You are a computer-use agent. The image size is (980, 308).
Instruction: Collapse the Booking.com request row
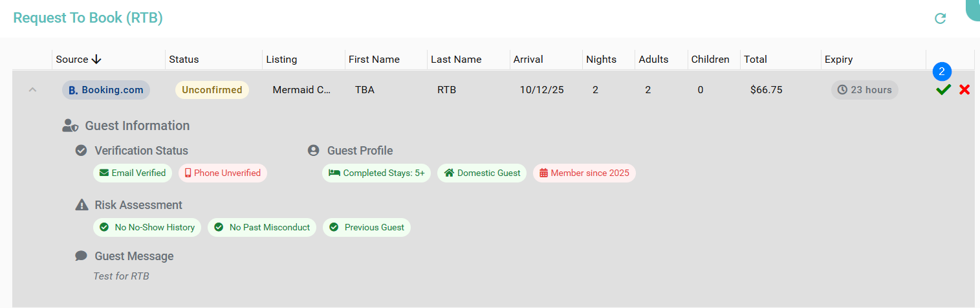pyautogui.click(x=32, y=90)
